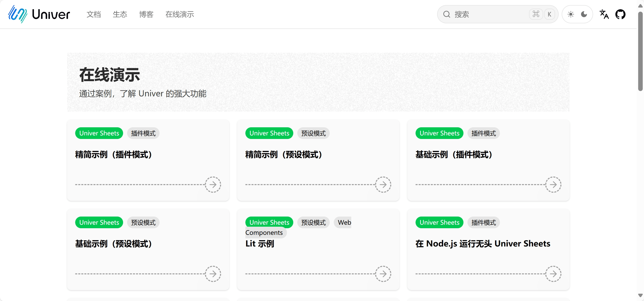644x301 pixels.
Task: Click the scrollbar down arrow
Action: (x=640, y=295)
